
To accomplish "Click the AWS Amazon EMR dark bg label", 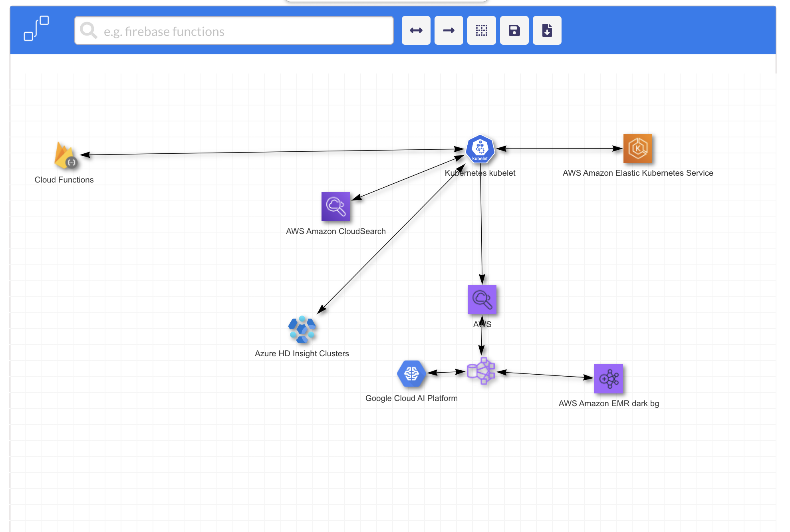I will [609, 403].
